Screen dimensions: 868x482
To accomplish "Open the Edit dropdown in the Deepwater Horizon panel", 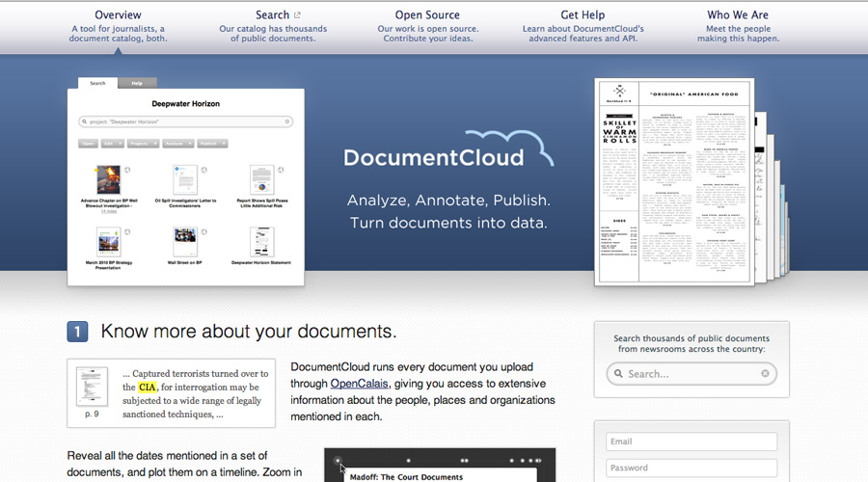I will (113, 144).
